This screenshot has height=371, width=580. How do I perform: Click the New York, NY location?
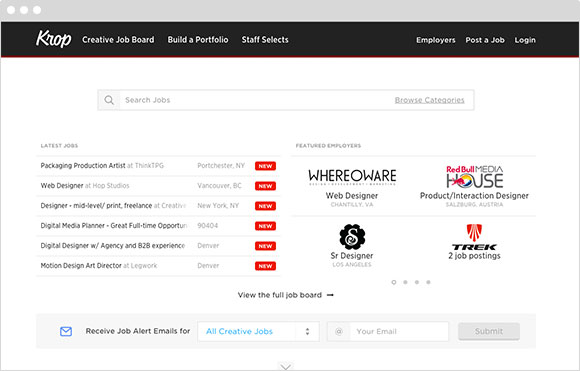coord(218,205)
